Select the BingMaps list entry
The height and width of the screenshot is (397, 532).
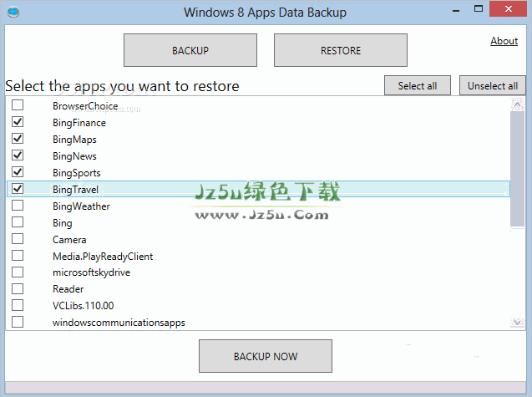click(x=74, y=140)
